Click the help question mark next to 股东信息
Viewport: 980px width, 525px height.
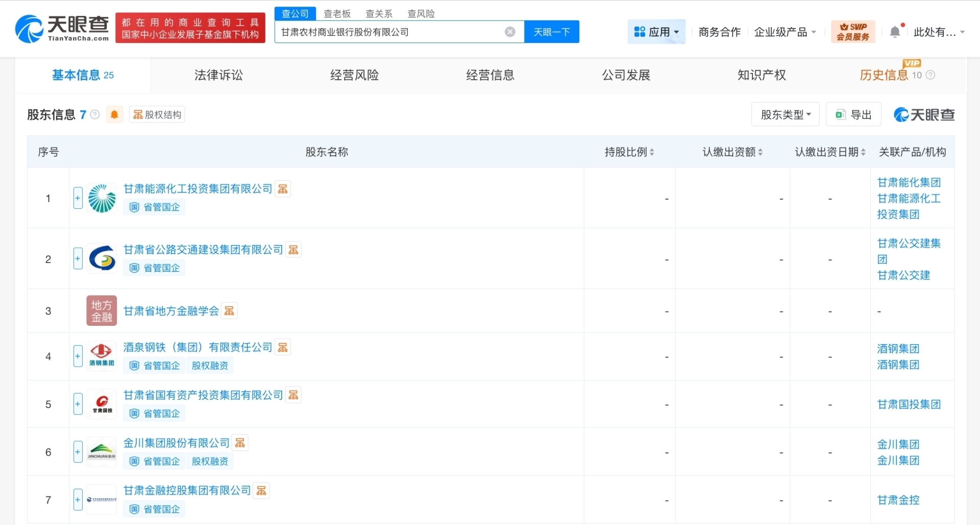(x=94, y=114)
